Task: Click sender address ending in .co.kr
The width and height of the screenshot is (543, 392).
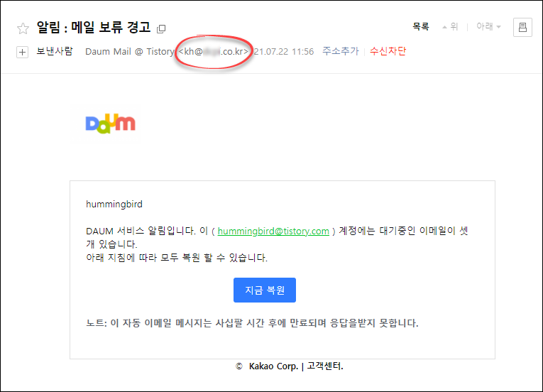Action: (x=214, y=52)
